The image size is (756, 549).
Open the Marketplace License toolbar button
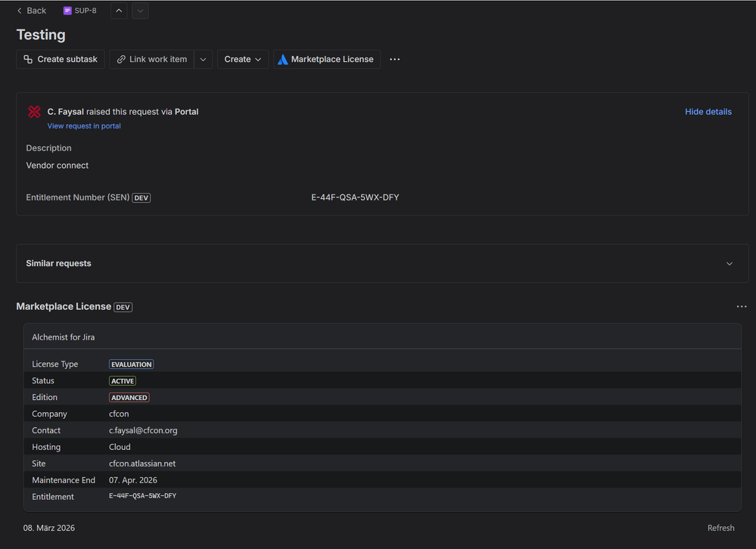[327, 59]
